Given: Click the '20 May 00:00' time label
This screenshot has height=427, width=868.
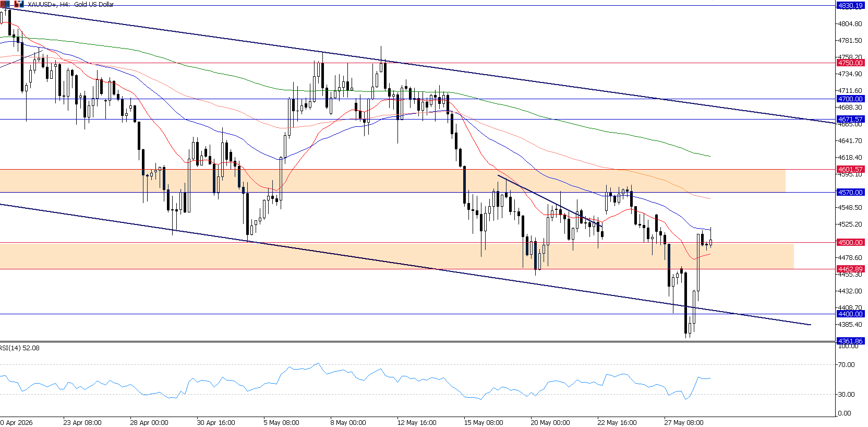Looking at the screenshot, I should 550,423.
